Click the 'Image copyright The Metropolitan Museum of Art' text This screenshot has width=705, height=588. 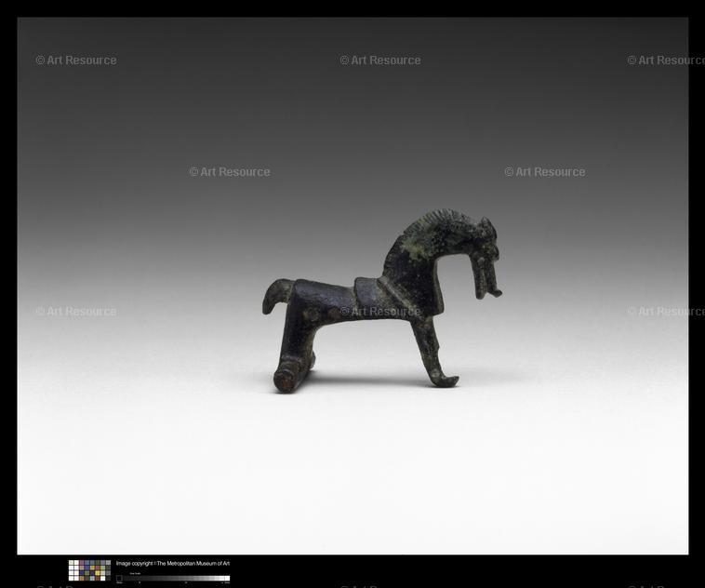(173, 563)
